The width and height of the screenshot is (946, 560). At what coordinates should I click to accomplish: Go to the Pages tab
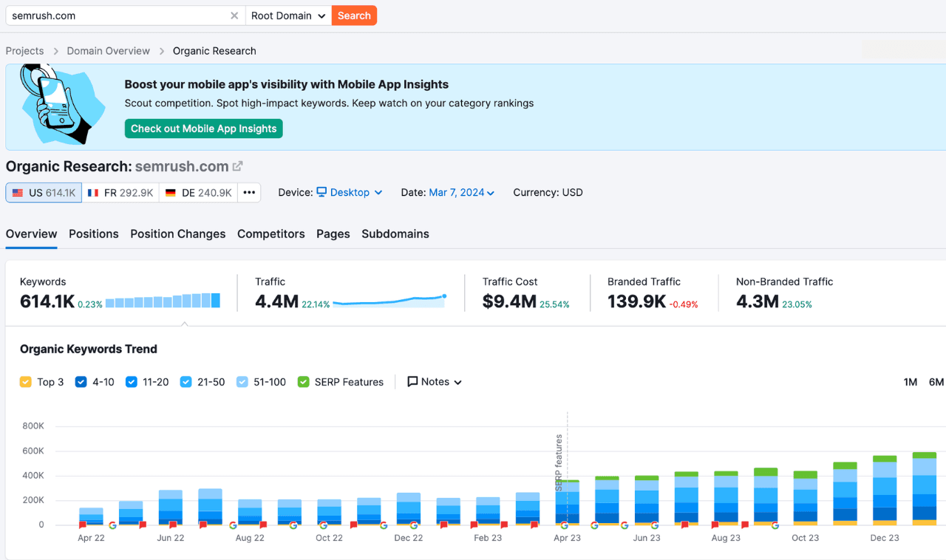click(333, 233)
